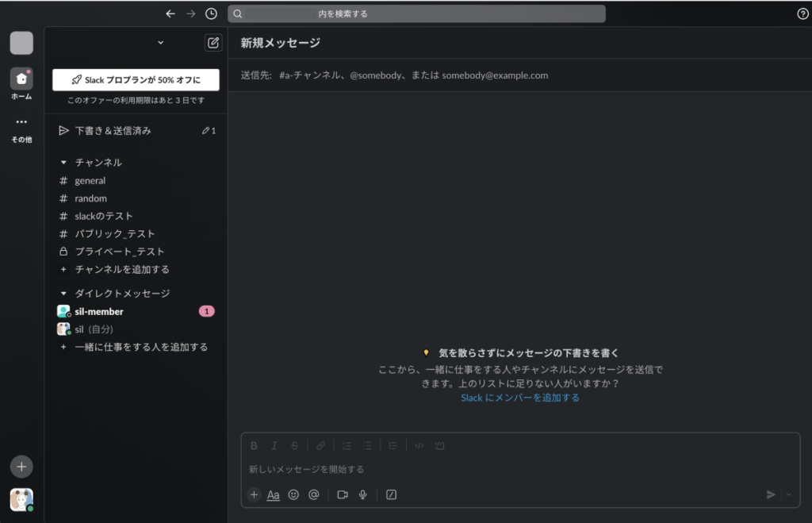
Task: Collapse the チャンネル section
Action: pyautogui.click(x=64, y=163)
